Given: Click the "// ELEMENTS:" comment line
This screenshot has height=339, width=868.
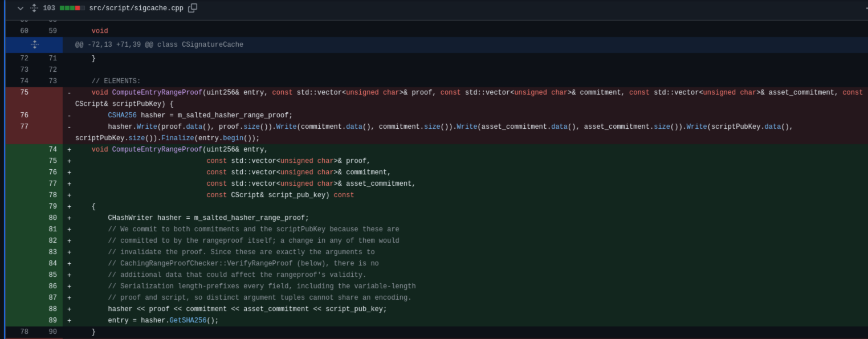Looking at the screenshot, I should pyautogui.click(x=116, y=81).
